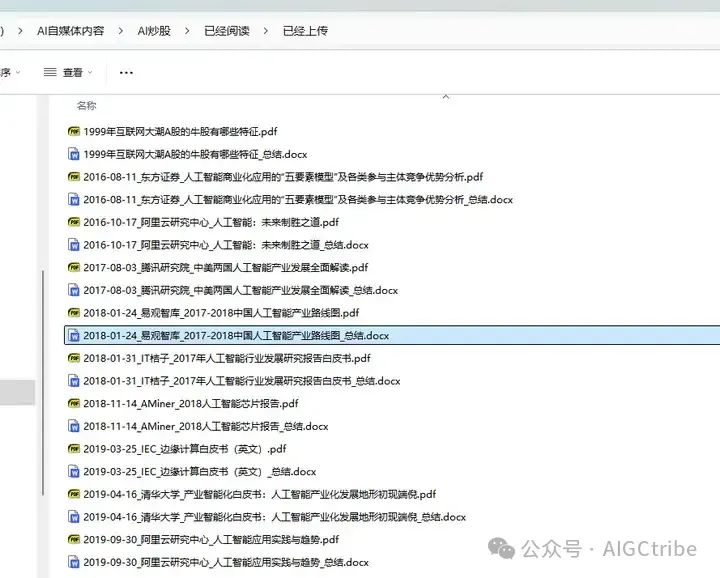The width and height of the screenshot is (720, 578).
Task: Open the sort order dropdown
Action: 10,72
